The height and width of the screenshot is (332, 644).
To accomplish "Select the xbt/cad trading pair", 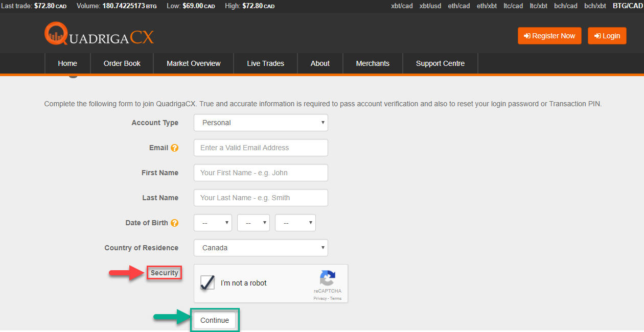I will (402, 6).
